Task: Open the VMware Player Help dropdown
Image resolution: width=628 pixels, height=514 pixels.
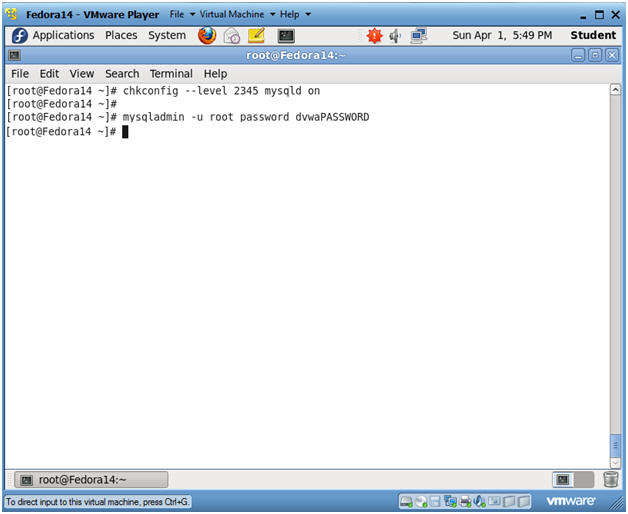Action: click(x=295, y=14)
